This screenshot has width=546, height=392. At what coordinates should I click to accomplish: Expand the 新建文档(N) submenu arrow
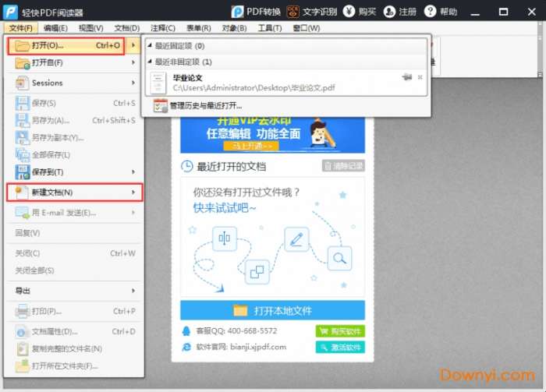pos(133,192)
